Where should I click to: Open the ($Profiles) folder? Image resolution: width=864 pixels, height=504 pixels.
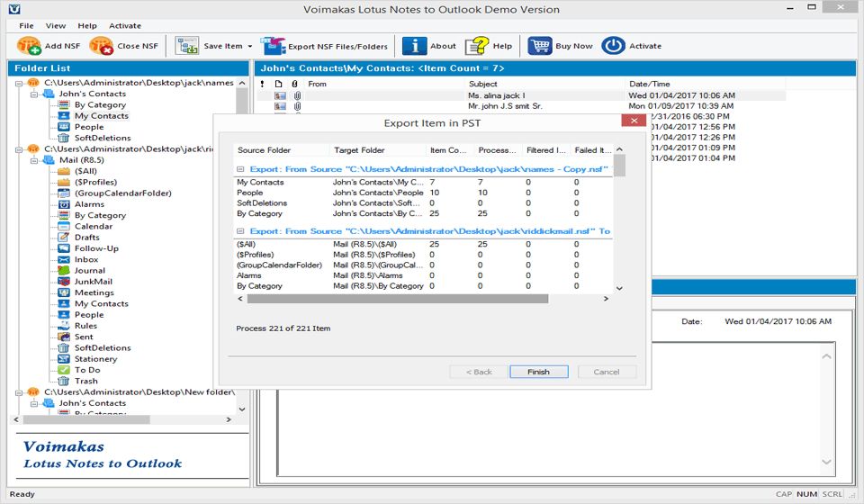coord(96,182)
